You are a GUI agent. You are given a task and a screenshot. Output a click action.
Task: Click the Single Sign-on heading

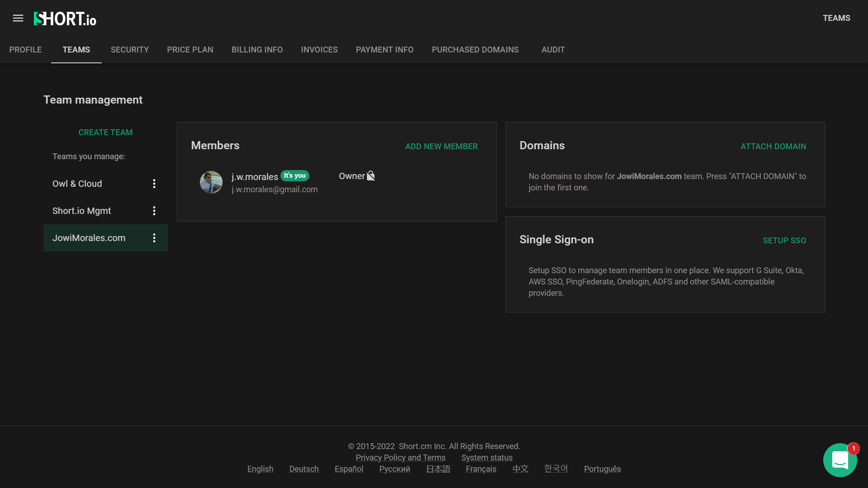pos(556,240)
